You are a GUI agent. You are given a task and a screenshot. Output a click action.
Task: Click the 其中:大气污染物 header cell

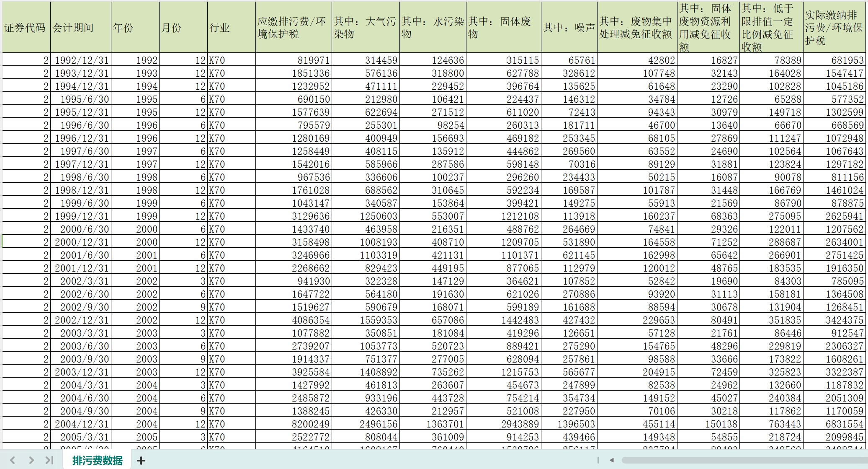tap(365, 28)
